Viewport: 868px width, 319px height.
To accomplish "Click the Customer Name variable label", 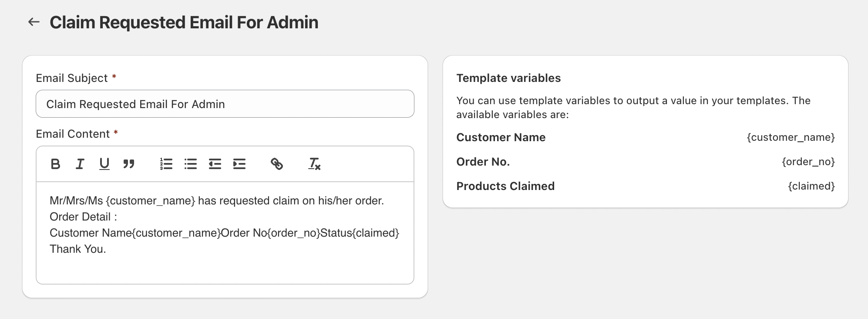I will [501, 137].
